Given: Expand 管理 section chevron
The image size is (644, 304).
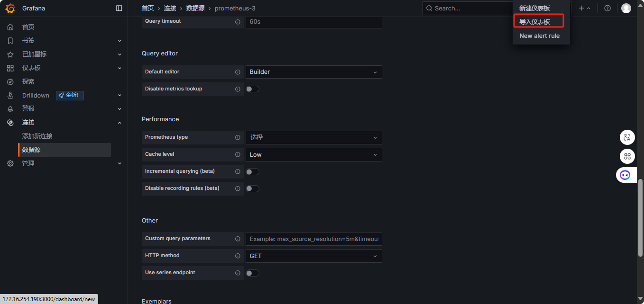Looking at the screenshot, I should [x=120, y=163].
